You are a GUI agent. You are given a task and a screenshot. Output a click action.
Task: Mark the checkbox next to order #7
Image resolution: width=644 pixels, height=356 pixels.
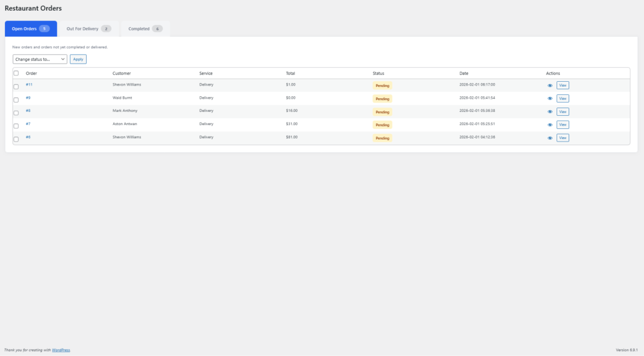16,126
